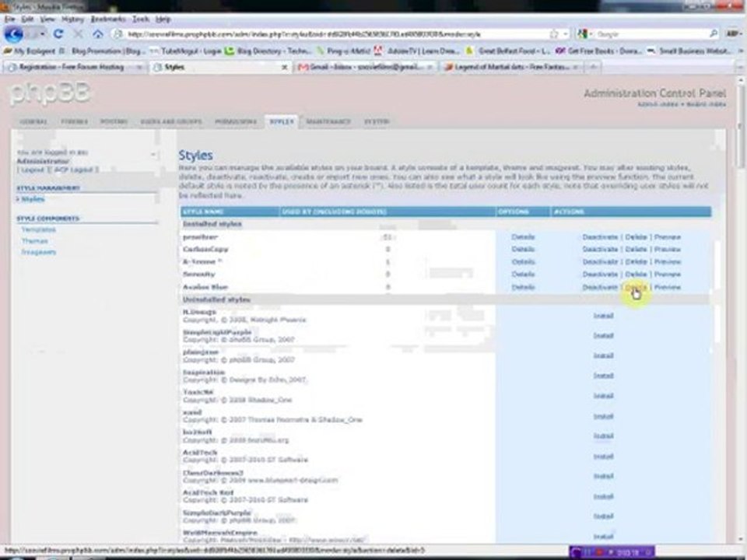
Task: Open the View menu
Action: 47,19
